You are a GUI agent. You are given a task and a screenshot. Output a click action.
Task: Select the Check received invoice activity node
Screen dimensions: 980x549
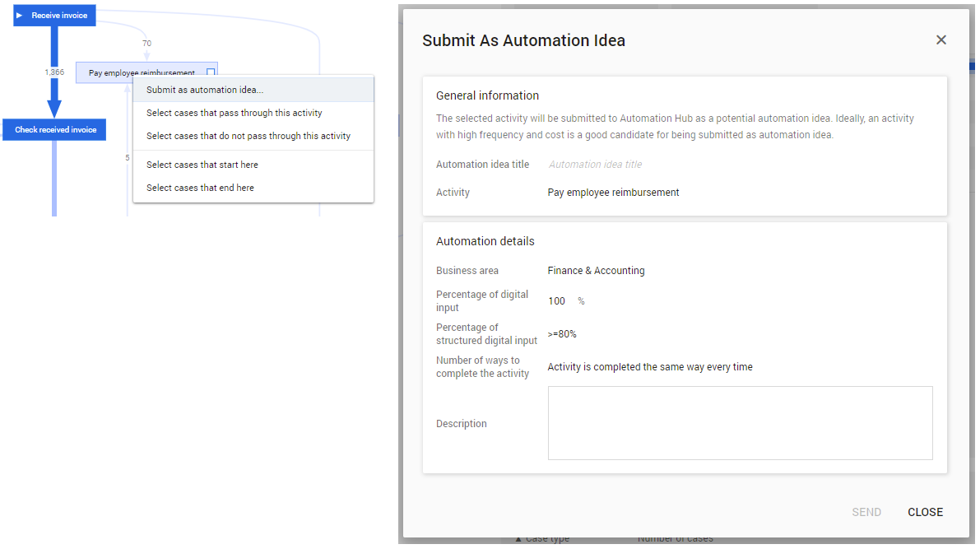[x=55, y=130]
